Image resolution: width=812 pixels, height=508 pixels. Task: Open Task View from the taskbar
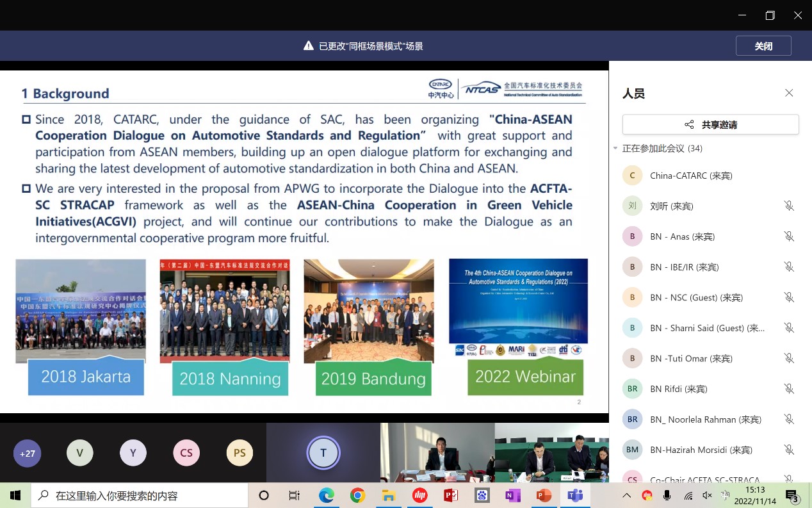(294, 495)
